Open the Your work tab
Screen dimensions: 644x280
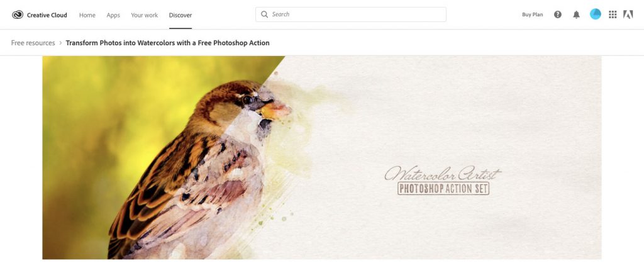[x=144, y=15]
